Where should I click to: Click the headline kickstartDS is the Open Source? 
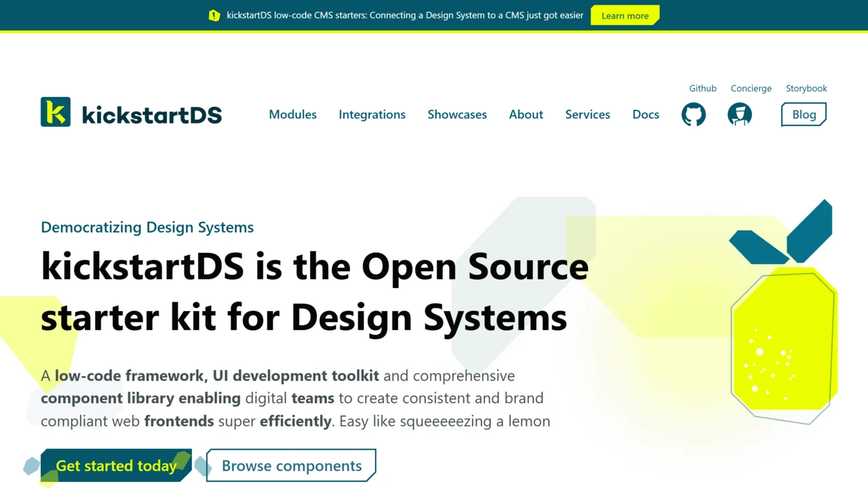point(315,267)
